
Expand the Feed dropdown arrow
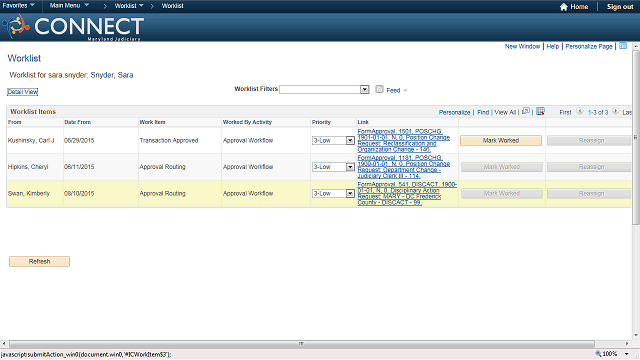(x=405, y=91)
